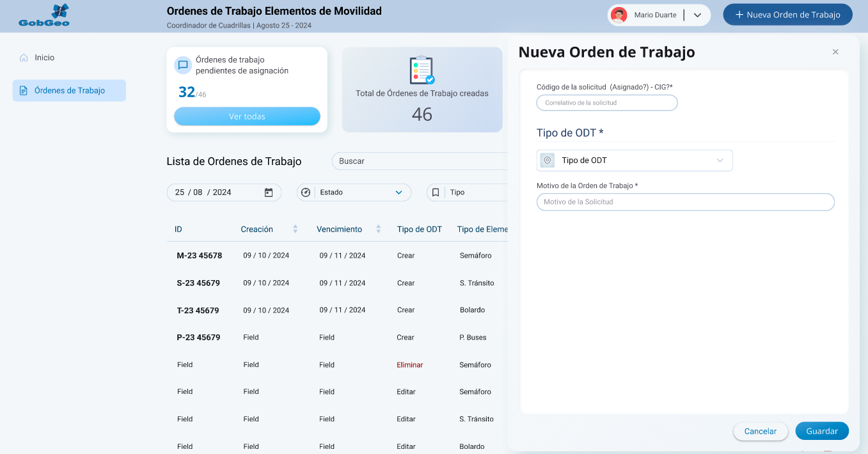Close the Nueva Orden de Trabajo panel
This screenshot has height=454, width=868.
(x=835, y=52)
